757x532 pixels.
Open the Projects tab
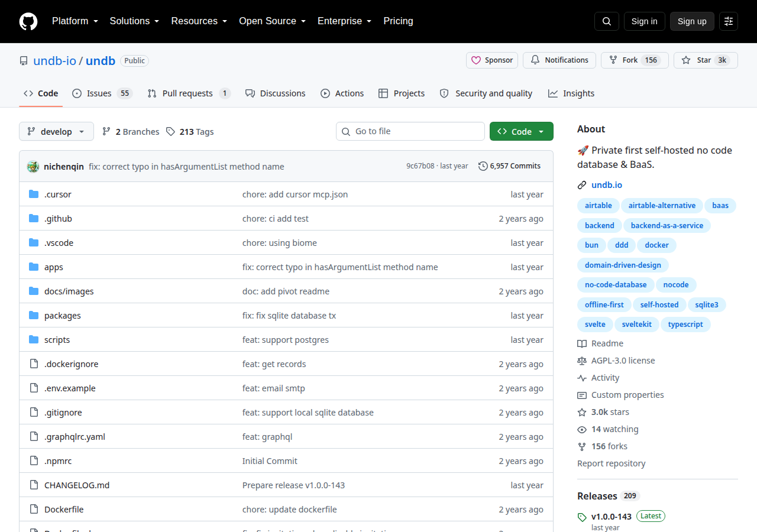[x=402, y=93]
